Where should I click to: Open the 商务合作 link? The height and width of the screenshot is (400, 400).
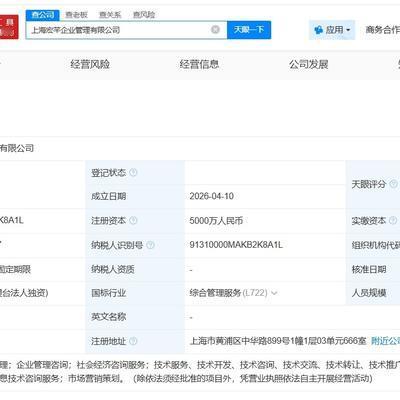tap(383, 30)
